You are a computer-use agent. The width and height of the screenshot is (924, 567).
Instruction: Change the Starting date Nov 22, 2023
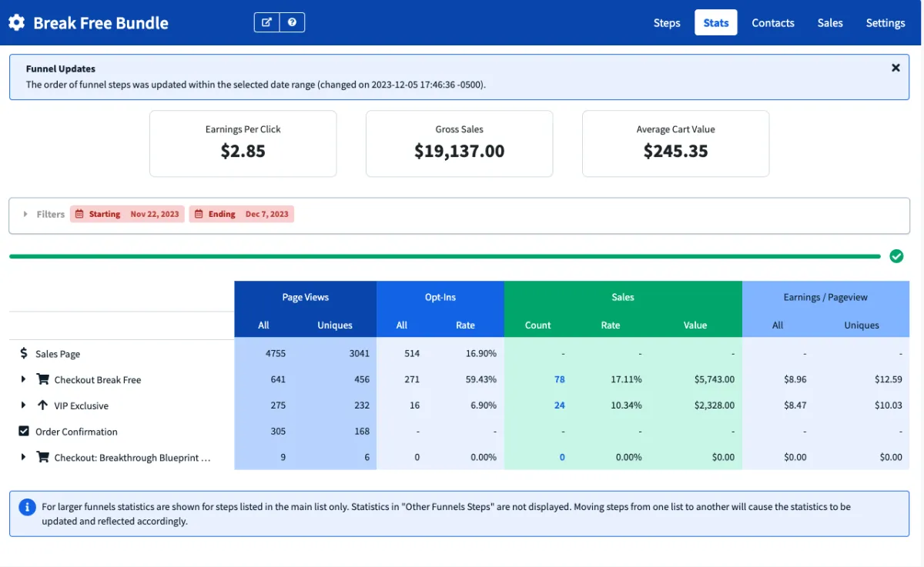tap(127, 214)
